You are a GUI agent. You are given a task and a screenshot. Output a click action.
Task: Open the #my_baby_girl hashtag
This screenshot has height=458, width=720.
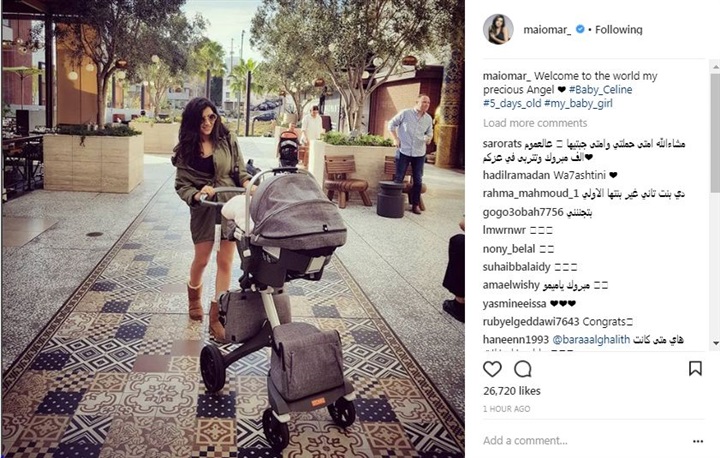coord(578,103)
